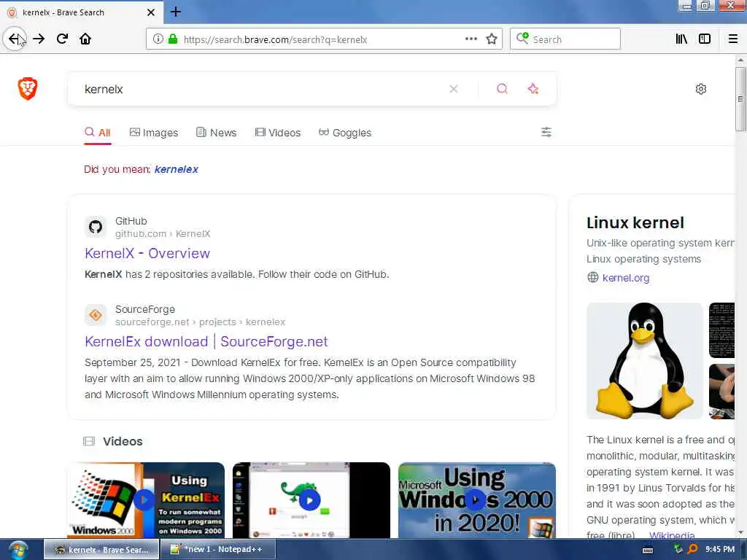Open the Library icon in toolbar
This screenshot has height=560, width=747.
pos(681,39)
